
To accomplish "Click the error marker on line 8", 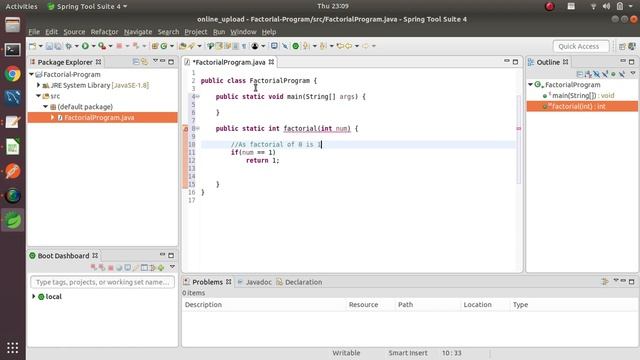I will 186,129.
